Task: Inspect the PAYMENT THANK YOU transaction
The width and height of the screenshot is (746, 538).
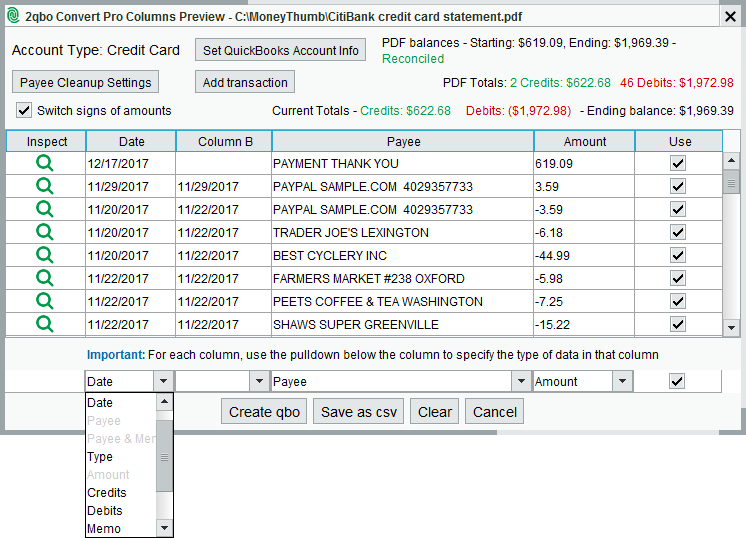Action: pyautogui.click(x=45, y=163)
